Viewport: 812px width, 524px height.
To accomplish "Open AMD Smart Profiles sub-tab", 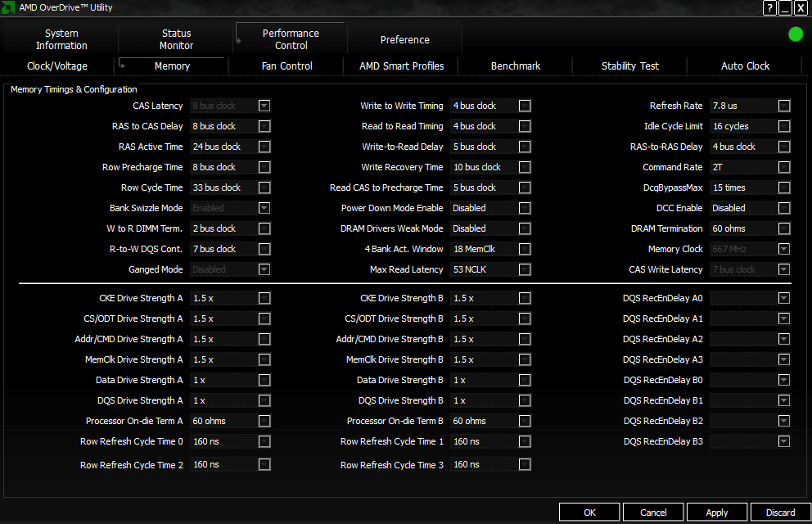I will [401, 65].
